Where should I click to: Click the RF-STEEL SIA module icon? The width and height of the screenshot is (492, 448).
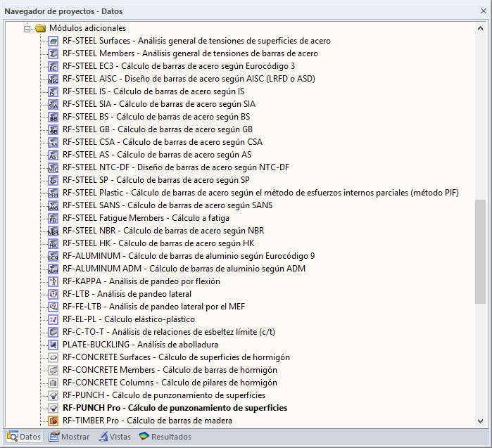click(x=53, y=104)
